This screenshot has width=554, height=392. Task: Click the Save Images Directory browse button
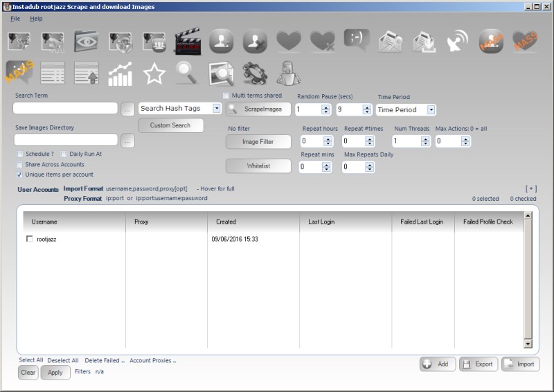tap(127, 141)
